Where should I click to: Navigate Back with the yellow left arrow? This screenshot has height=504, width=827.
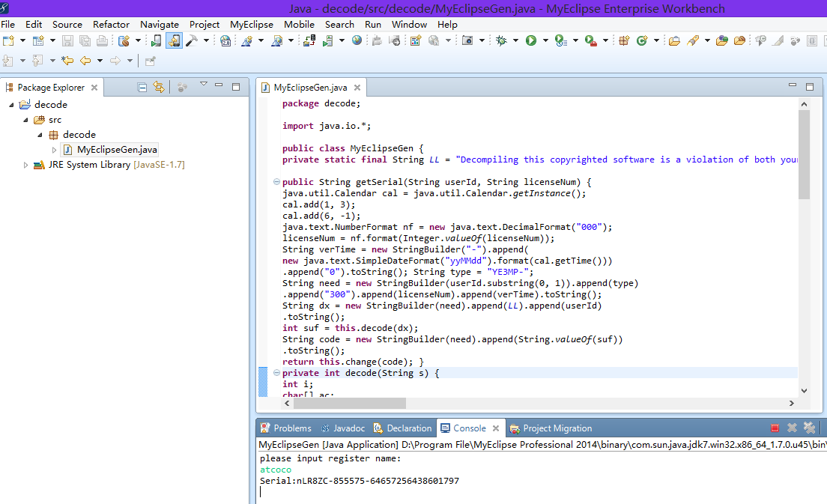point(85,61)
